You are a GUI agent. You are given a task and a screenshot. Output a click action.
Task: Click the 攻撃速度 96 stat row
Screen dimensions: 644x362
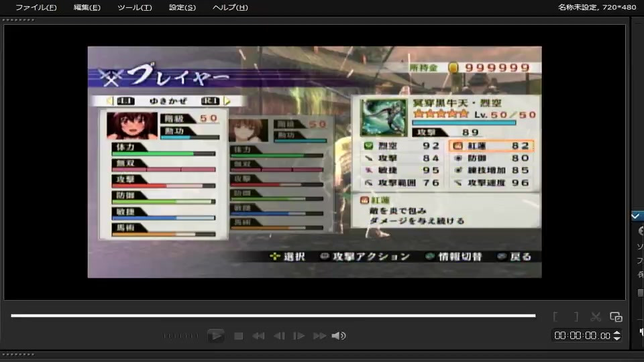click(x=491, y=182)
